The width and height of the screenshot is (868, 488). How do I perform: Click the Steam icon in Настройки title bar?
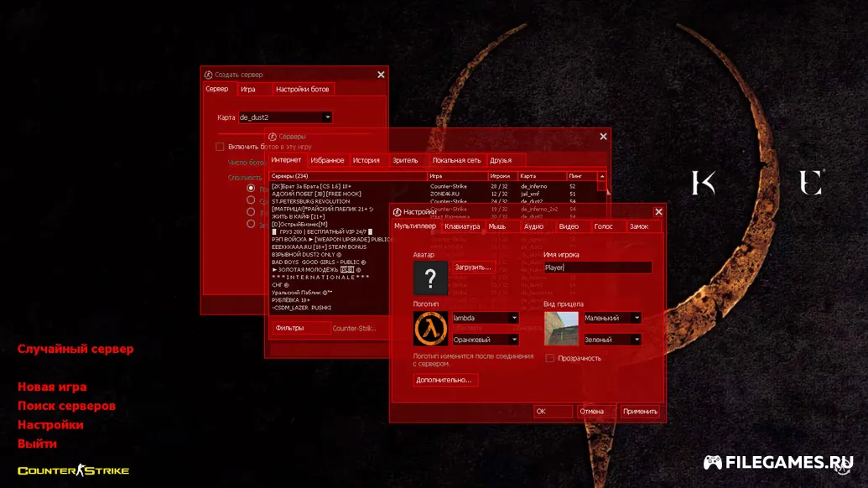397,212
